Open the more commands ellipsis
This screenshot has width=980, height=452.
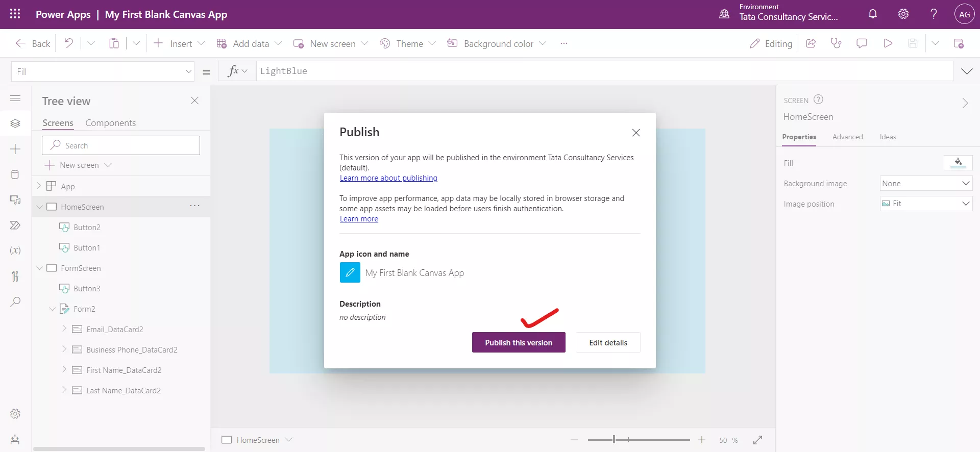[x=563, y=43]
